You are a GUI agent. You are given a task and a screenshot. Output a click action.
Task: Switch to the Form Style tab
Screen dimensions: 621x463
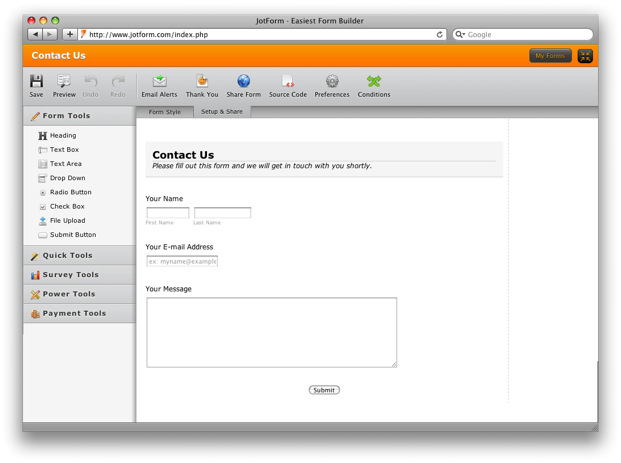(165, 112)
